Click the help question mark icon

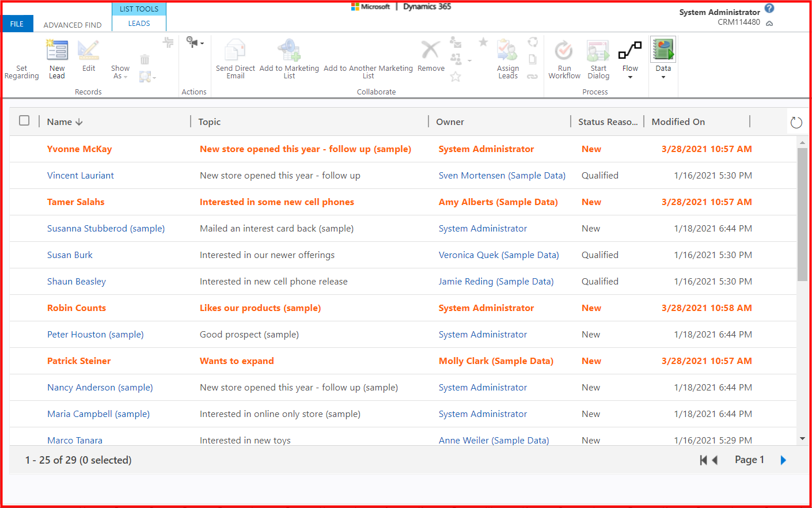tap(769, 9)
